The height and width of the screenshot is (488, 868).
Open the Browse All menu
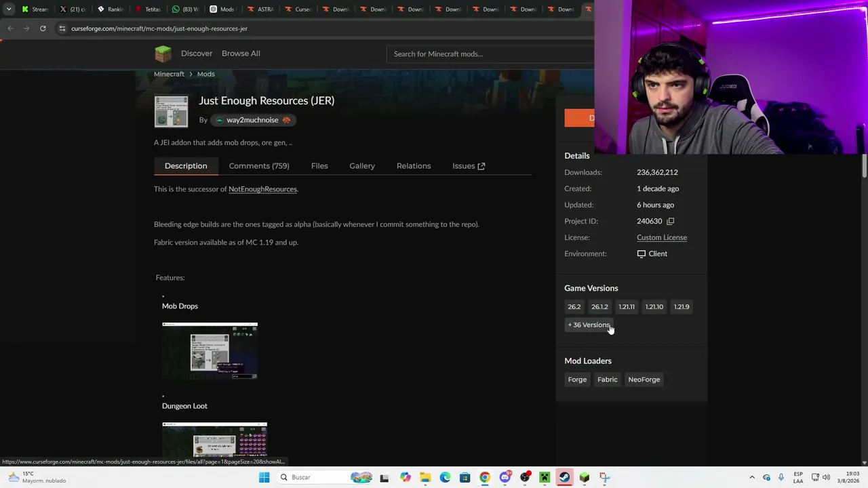tap(241, 54)
